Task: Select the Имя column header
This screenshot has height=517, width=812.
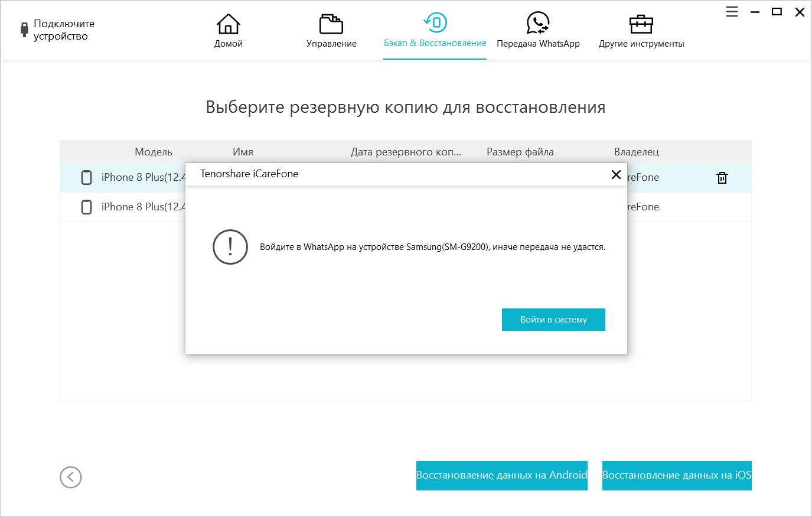Action: (x=243, y=152)
